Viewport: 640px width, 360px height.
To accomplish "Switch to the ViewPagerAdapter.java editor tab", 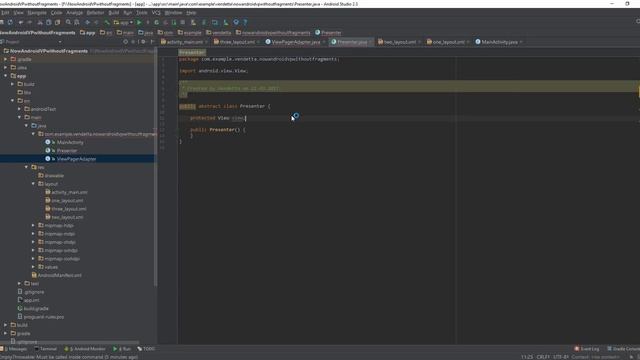I will (x=296, y=42).
